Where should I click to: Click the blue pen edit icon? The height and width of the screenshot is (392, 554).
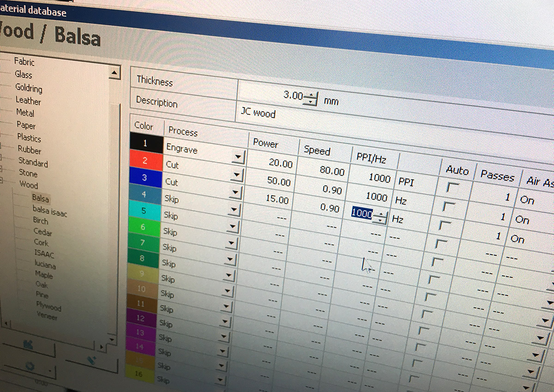coord(91,360)
